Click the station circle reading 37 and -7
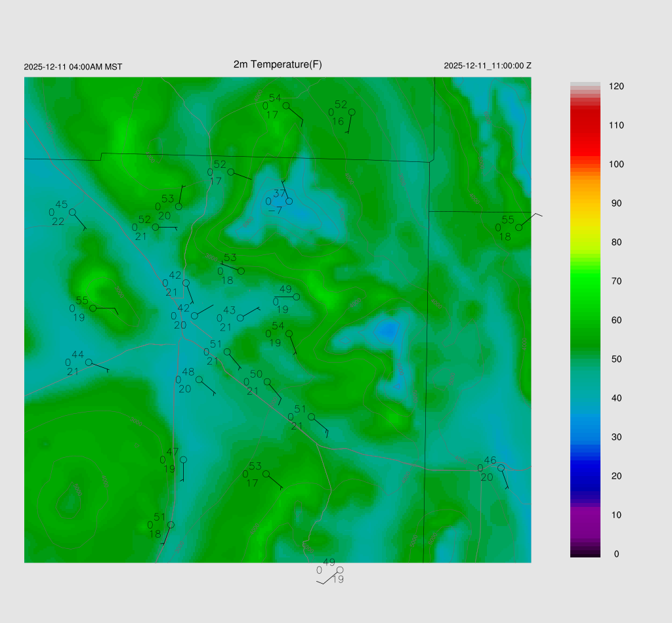 289,201
